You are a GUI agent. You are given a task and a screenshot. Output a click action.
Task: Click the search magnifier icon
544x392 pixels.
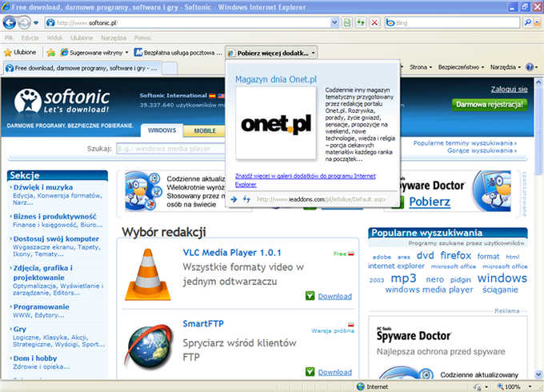pyautogui.click(x=527, y=23)
